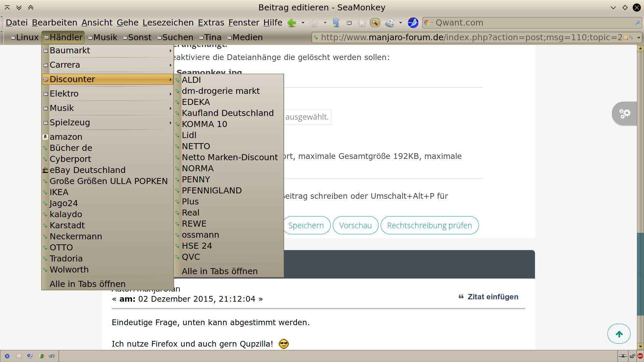The image size is (644, 362).
Task: Click the page settings gear icon
Action: click(x=625, y=114)
